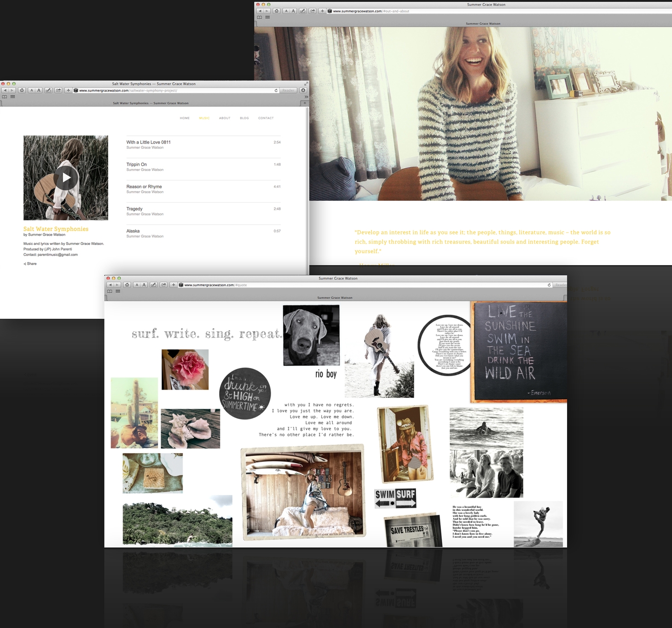Click surf. write. sing. repeat. heading

207,334
